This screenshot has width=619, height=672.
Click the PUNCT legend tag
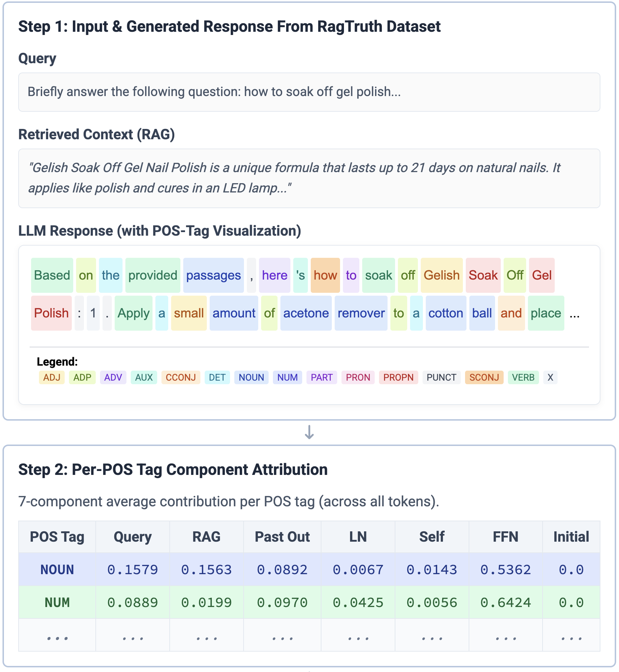pos(441,377)
